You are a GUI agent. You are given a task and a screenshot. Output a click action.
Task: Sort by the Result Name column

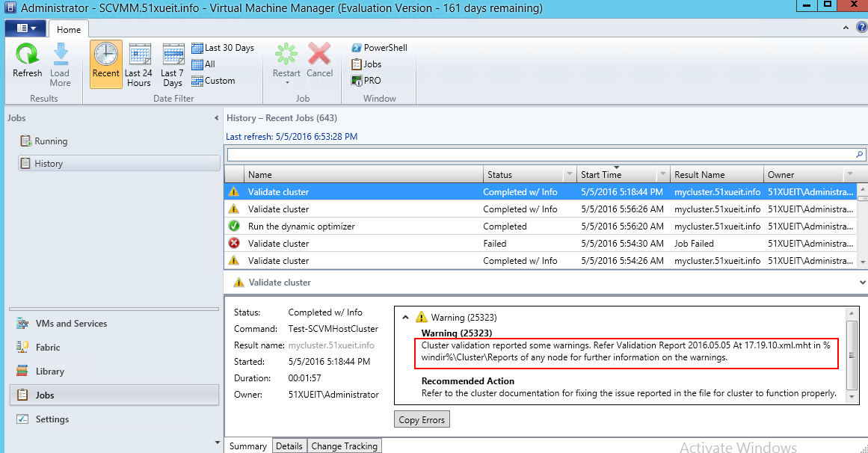click(716, 174)
